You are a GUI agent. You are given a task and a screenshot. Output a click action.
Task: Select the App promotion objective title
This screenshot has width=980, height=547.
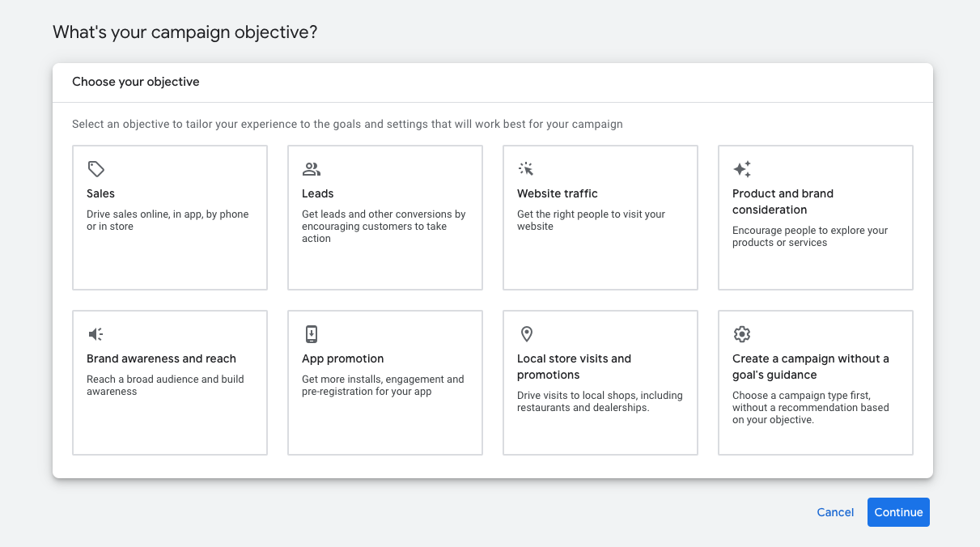pyautogui.click(x=343, y=358)
